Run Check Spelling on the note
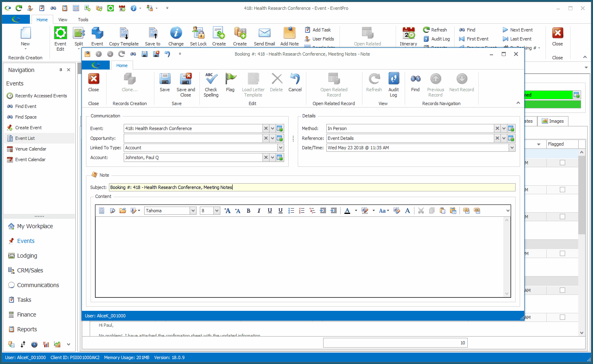The image size is (593, 364). [211, 85]
